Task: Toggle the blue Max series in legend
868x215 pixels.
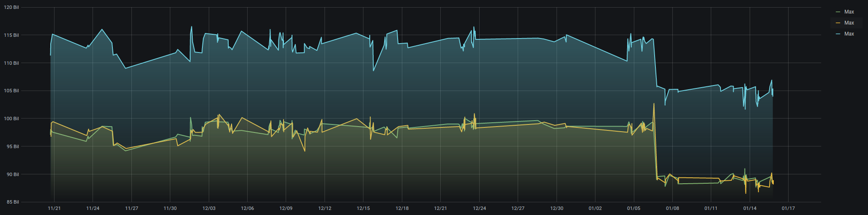Action: click(x=849, y=34)
